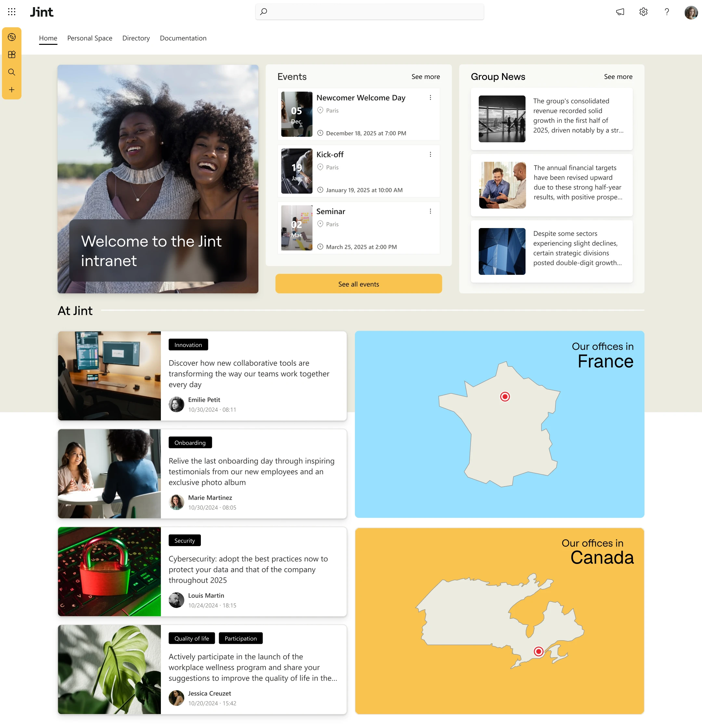Click See more in Events panel
The height and width of the screenshot is (728, 702).
(425, 77)
